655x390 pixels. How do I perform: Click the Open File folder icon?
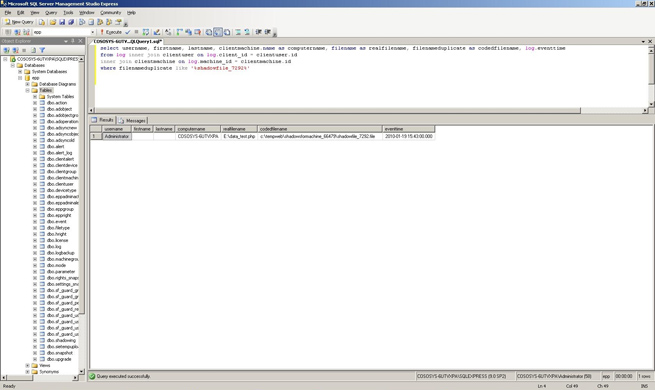click(53, 22)
